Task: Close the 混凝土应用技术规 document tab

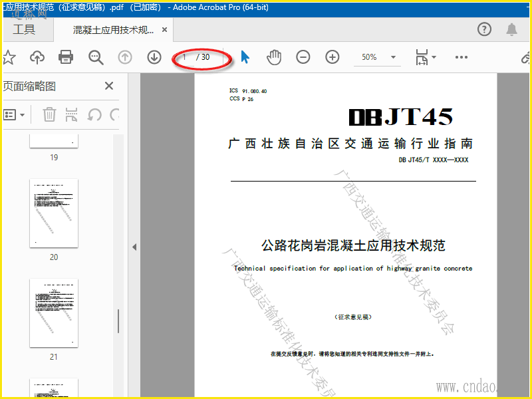Action: 164,30
